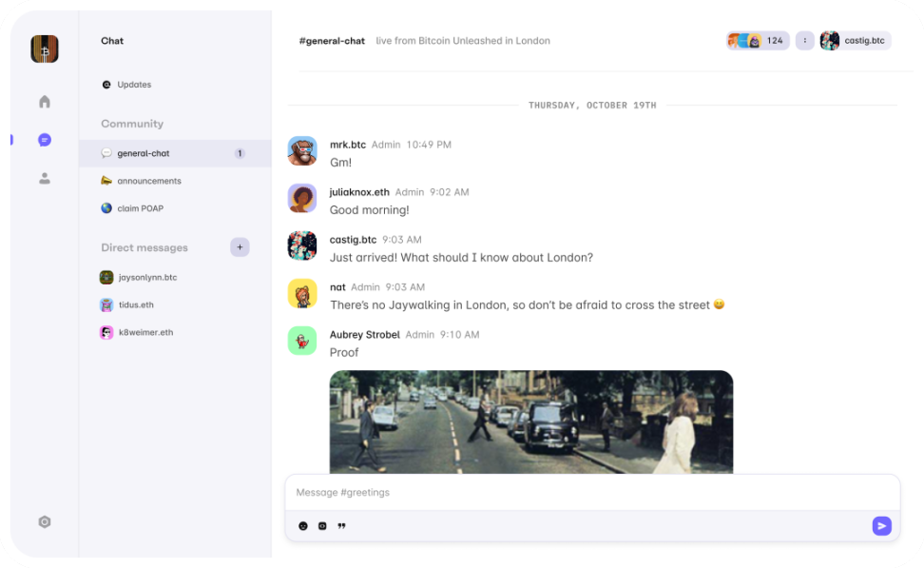
Task: Start a new direct message with plus button
Action: [x=240, y=247]
